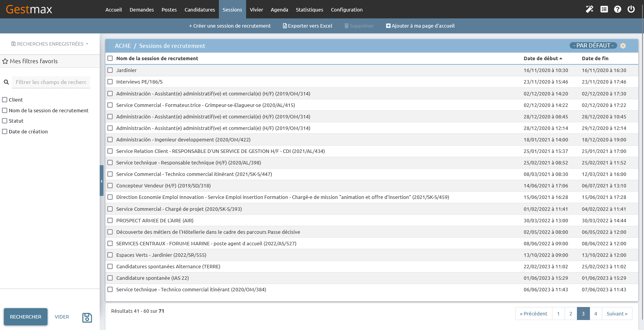Image resolution: width=644 pixels, height=330 pixels.
Task: Open the PAR DÉFAUT view selector
Action: [x=593, y=46]
